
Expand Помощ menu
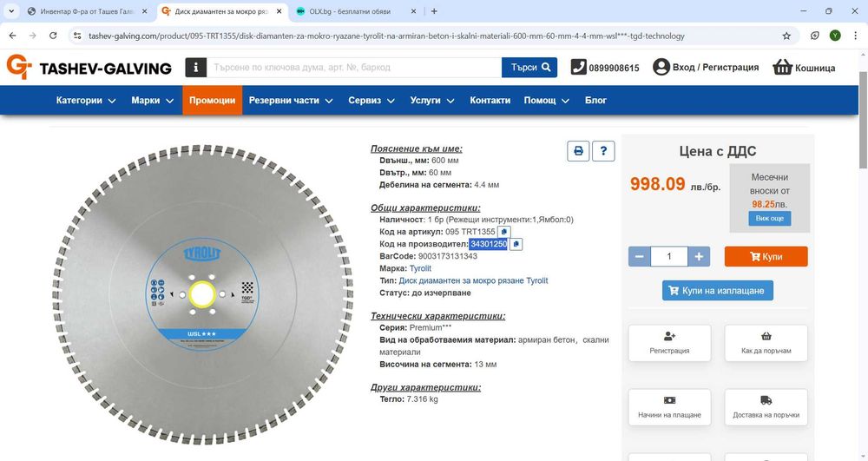click(x=546, y=100)
